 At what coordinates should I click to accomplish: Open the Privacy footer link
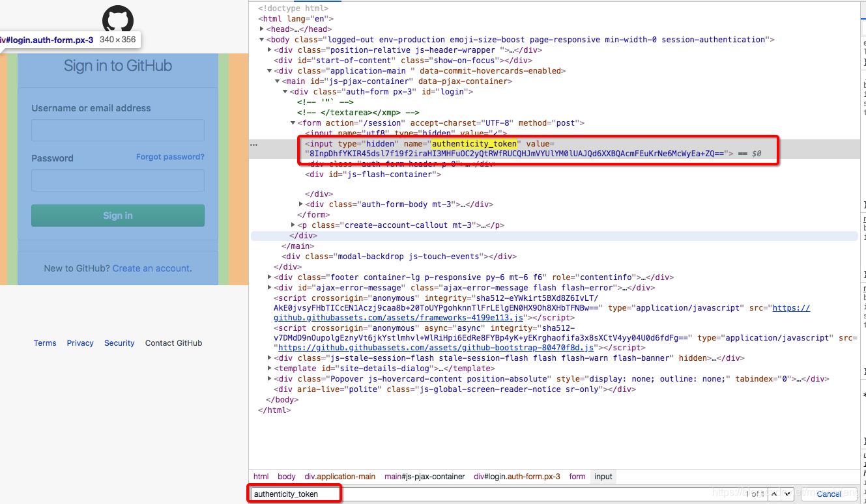(x=80, y=343)
